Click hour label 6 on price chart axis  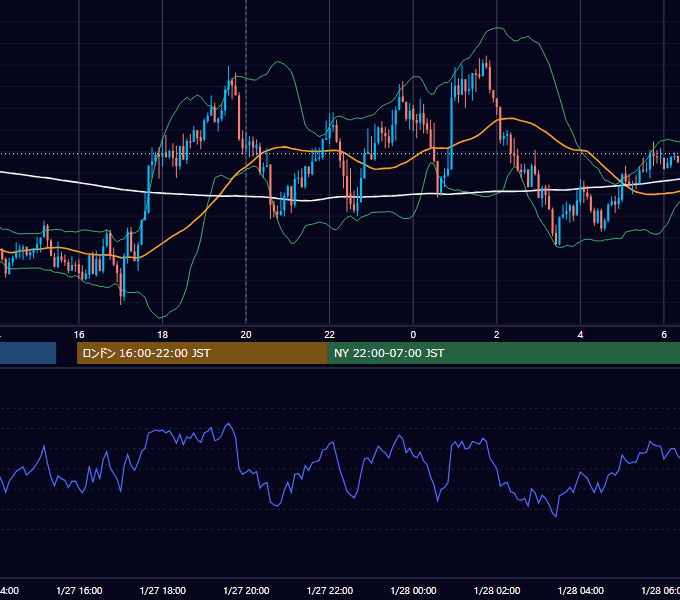[x=664, y=335]
